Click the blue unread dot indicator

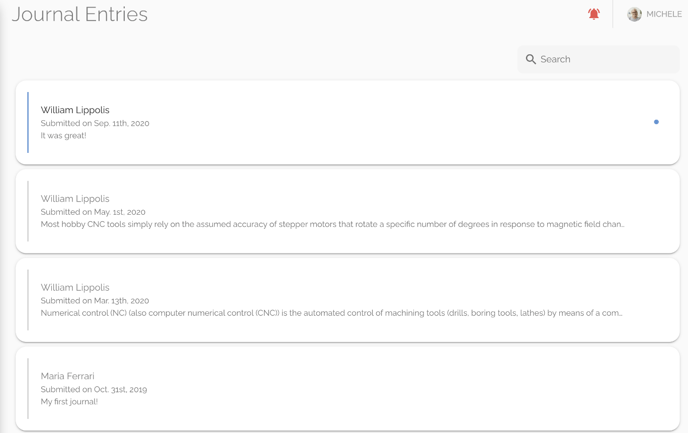click(x=656, y=122)
